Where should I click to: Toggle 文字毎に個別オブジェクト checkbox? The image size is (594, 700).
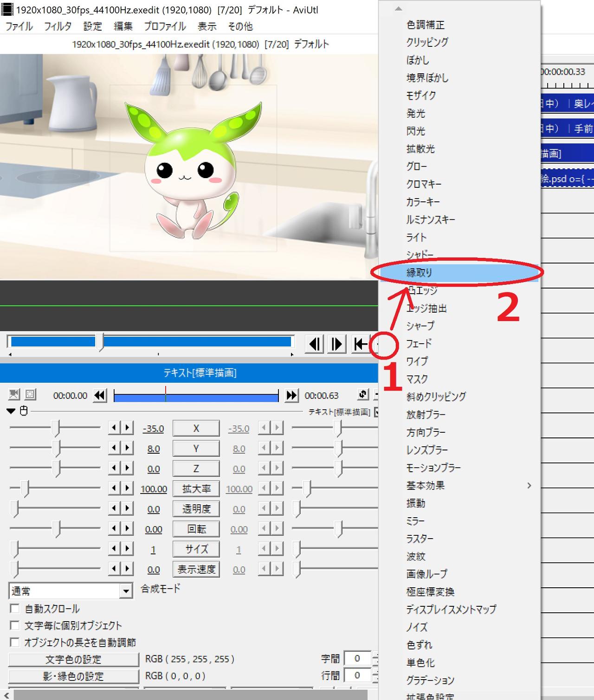15,625
